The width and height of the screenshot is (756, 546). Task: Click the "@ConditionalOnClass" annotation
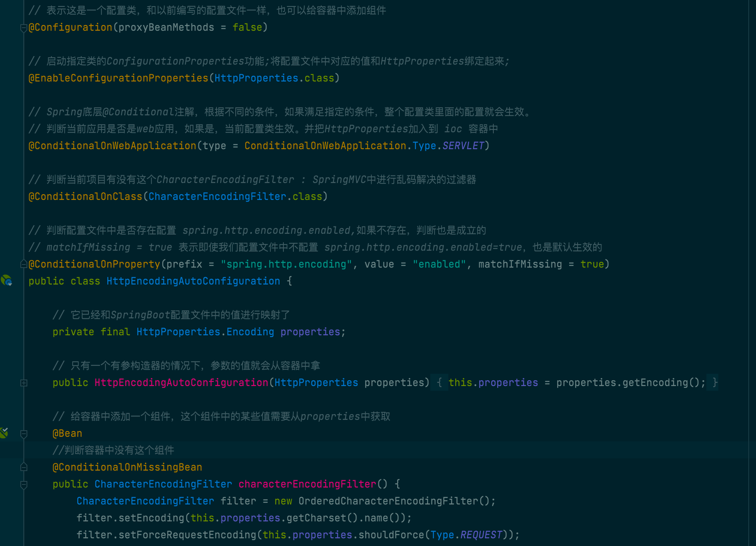(x=85, y=196)
